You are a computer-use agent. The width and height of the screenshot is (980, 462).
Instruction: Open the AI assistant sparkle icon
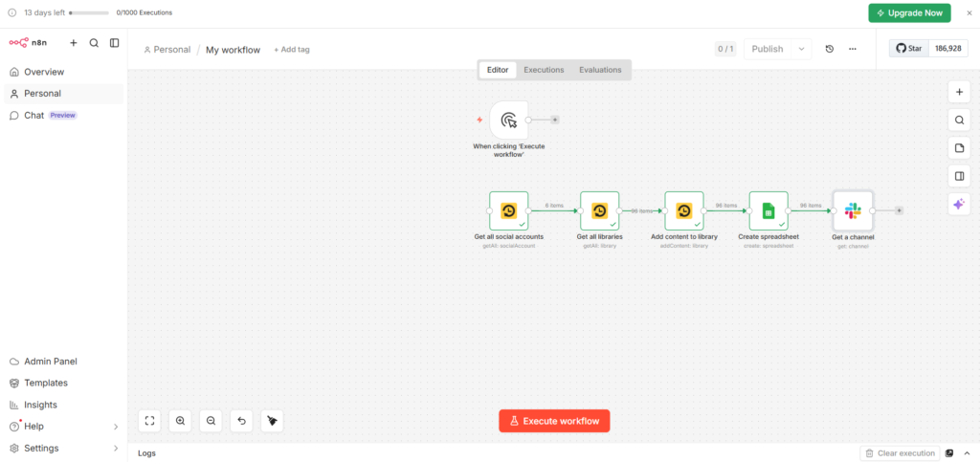tap(959, 204)
